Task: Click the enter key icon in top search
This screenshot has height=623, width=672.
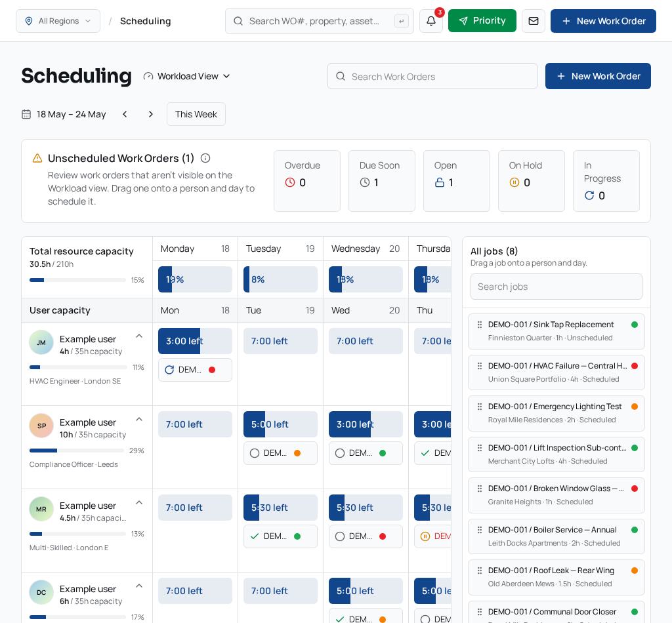Action: tap(402, 21)
